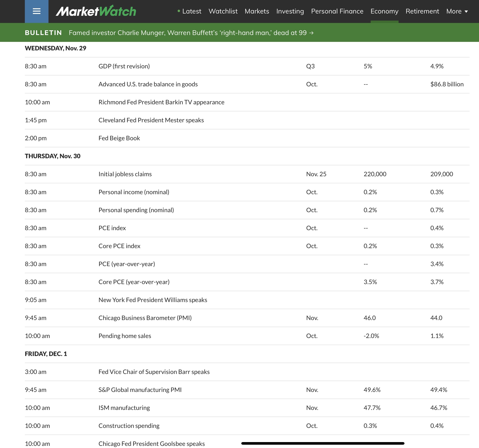Open the Investing nav item
This screenshot has height=448, width=479.
(x=290, y=11)
